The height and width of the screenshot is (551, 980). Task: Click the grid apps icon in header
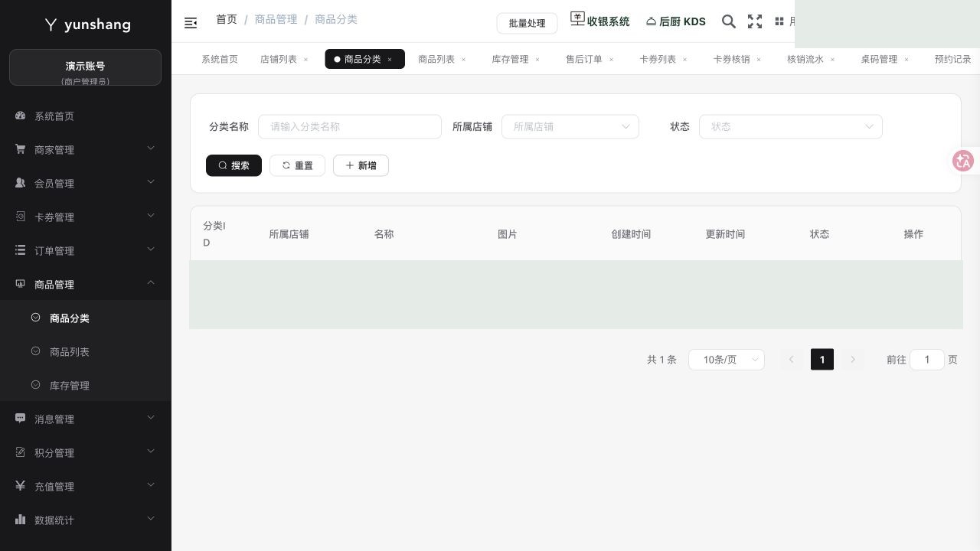[x=779, y=21]
